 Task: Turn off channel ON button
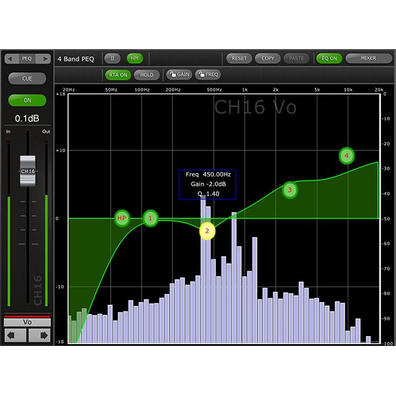(x=27, y=100)
